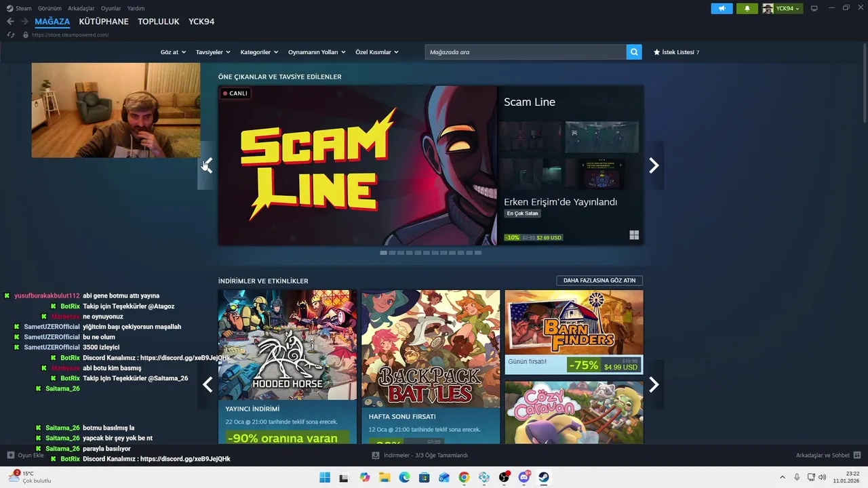Screen dimensions: 868x488
Task: Reload the store page with refresh icon
Action: 10,35
